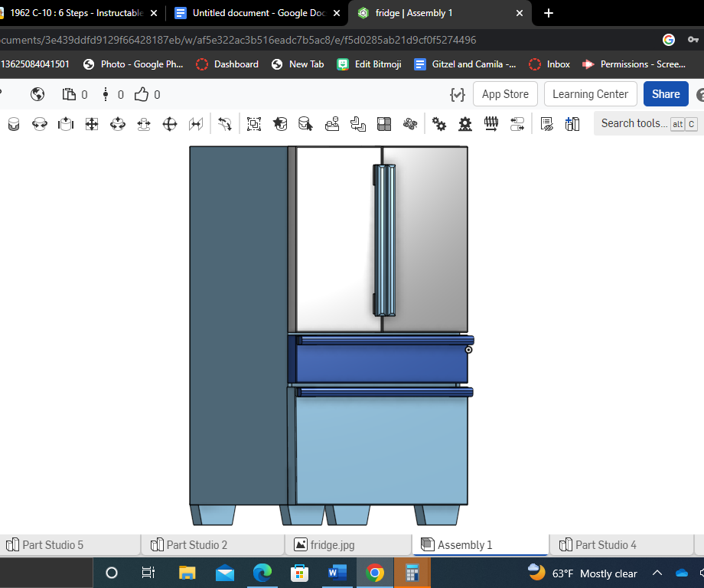
Task: Toggle the thumbs-up like on the document
Action: pos(142,94)
